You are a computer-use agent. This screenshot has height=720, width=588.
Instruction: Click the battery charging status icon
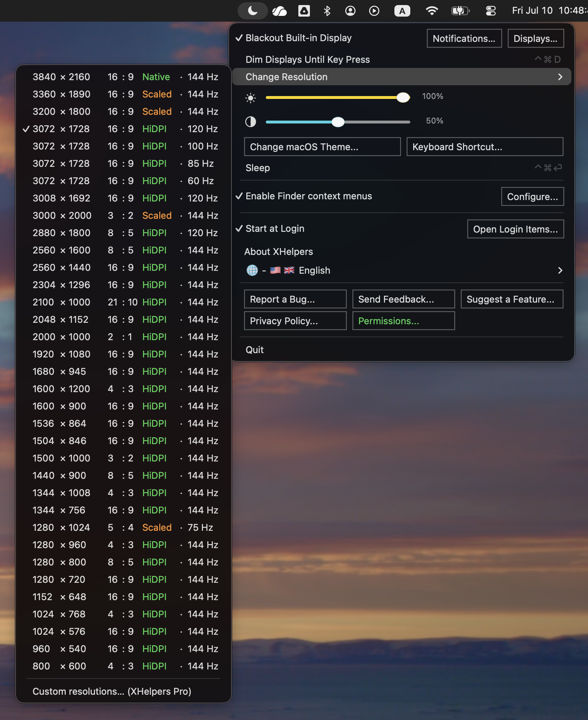tap(461, 11)
